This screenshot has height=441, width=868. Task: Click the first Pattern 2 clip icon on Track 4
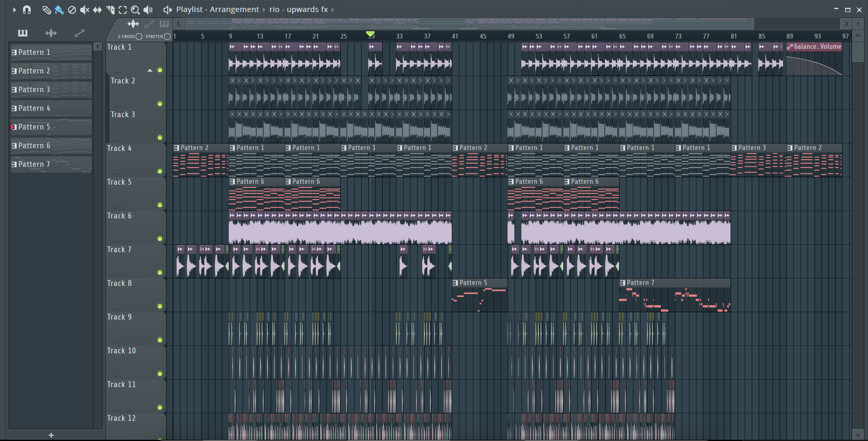pos(177,148)
